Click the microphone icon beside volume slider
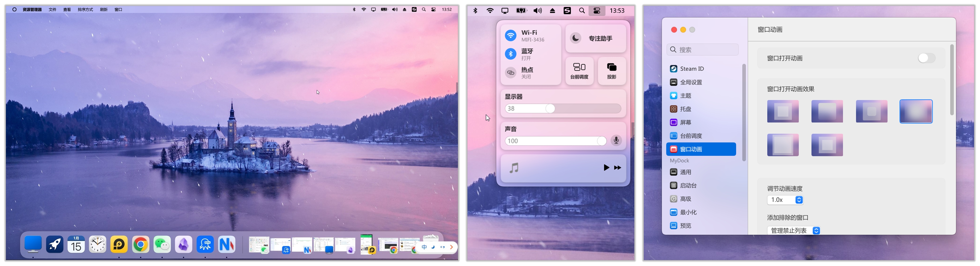Viewport: 980px width, 266px height. (x=616, y=141)
